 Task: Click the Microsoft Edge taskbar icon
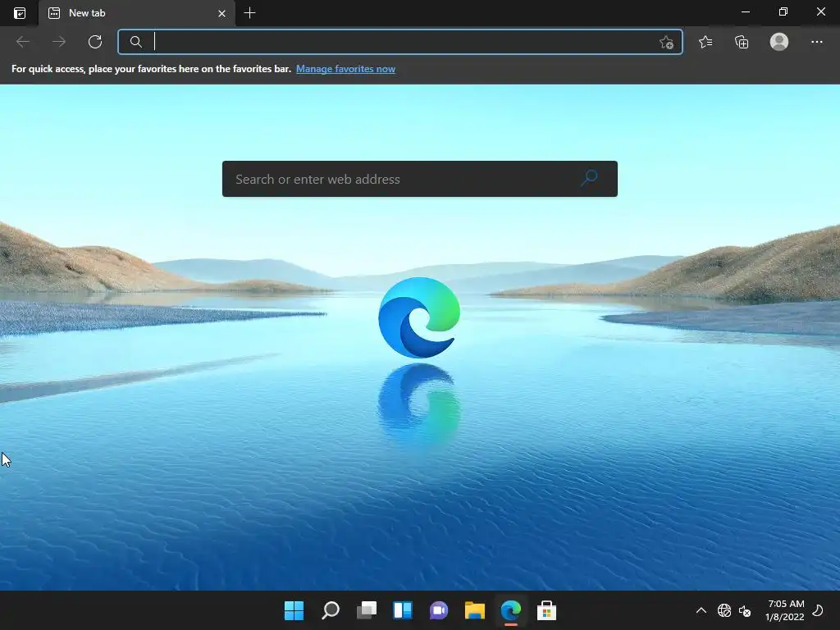(510, 610)
